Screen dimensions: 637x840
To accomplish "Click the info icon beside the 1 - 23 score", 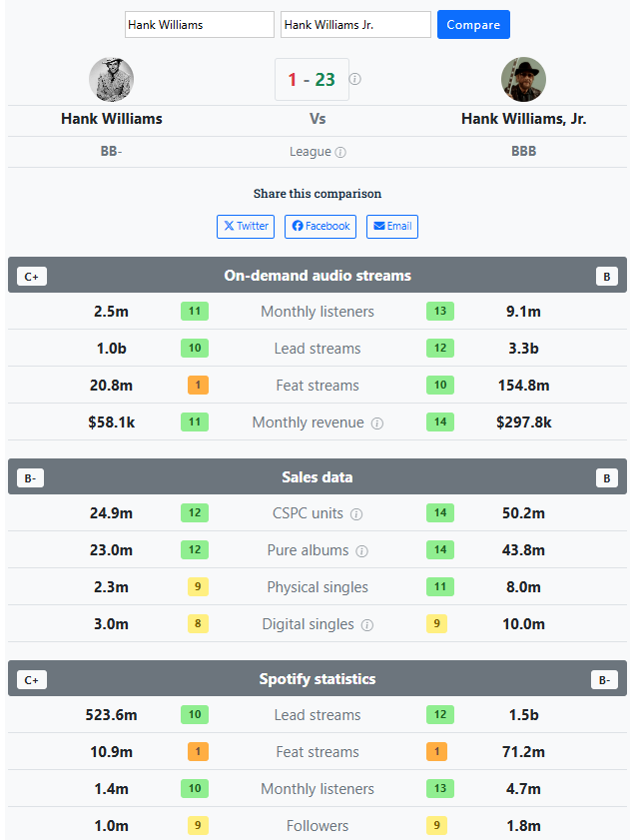I will coord(354,79).
